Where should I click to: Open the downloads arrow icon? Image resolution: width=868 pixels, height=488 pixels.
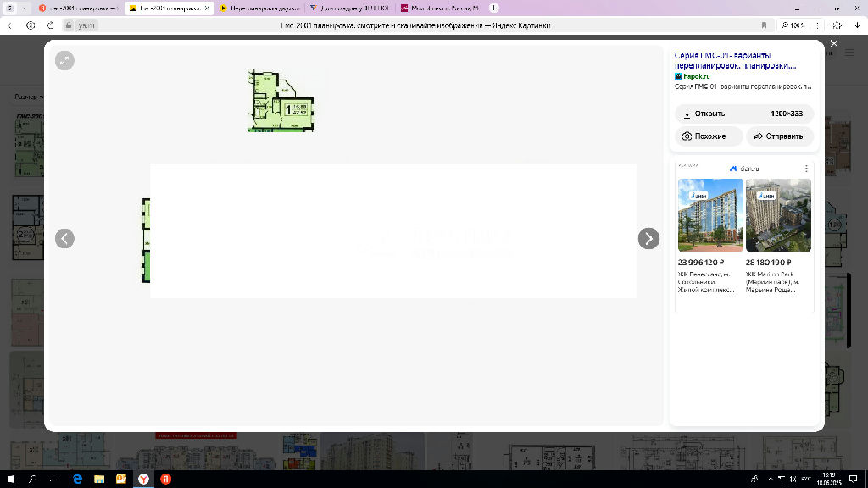(x=857, y=25)
